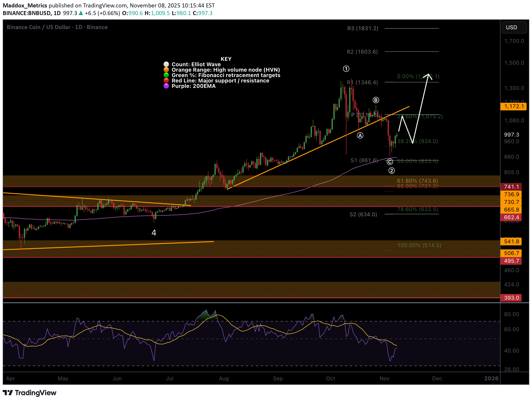Click the Oct label on time axis
532x401 pixels.
click(330, 378)
